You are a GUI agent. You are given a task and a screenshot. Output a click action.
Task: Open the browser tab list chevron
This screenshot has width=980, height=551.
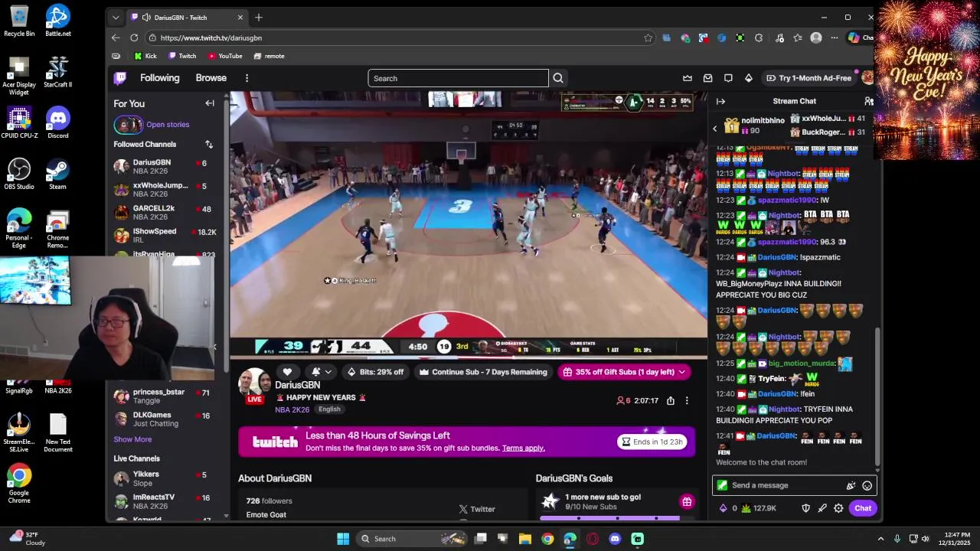coord(116,17)
